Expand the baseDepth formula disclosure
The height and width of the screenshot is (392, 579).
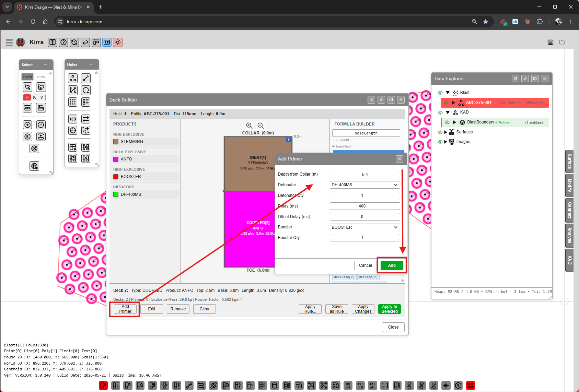pyautogui.click(x=334, y=146)
